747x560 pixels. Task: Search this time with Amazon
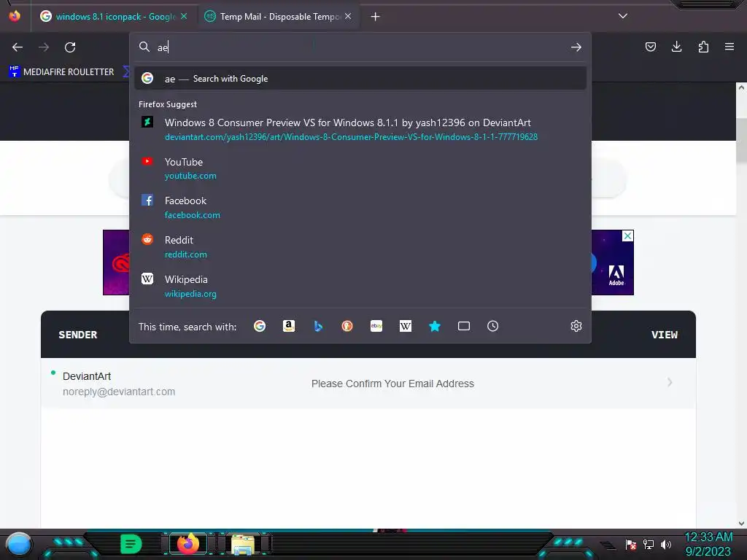pos(289,326)
